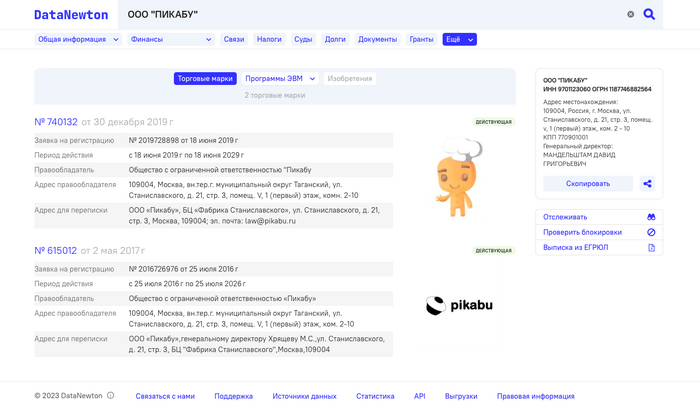The height and width of the screenshot is (409, 700).
Task: Click the correspondence address containing law@pikabu.ru
Action: [254, 215]
